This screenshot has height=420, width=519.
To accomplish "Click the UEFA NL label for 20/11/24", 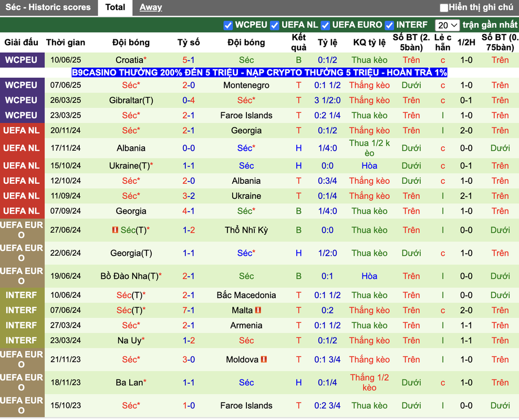I will coord(22,131).
